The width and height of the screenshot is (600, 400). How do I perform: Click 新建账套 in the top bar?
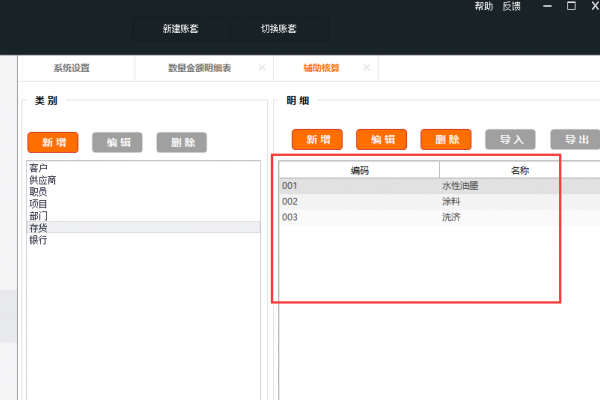(x=181, y=29)
